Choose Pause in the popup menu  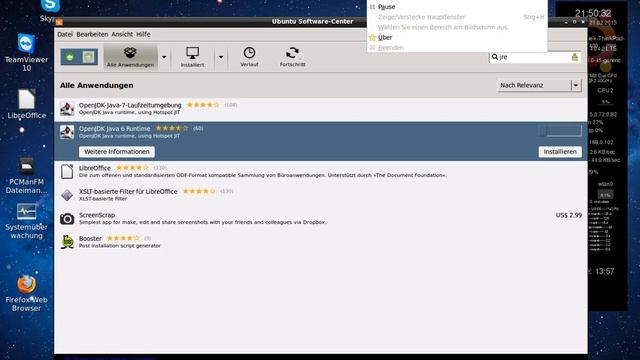[x=457, y=7]
